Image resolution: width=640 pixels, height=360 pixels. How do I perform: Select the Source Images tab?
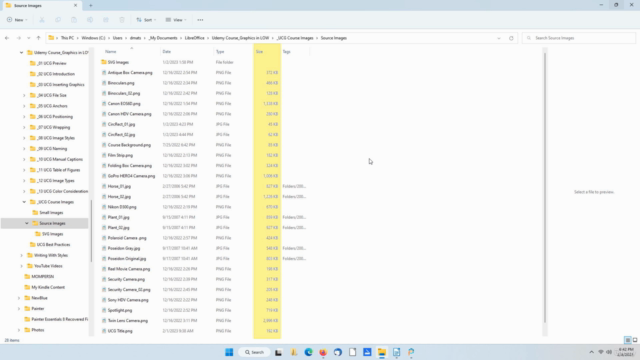[41, 6]
